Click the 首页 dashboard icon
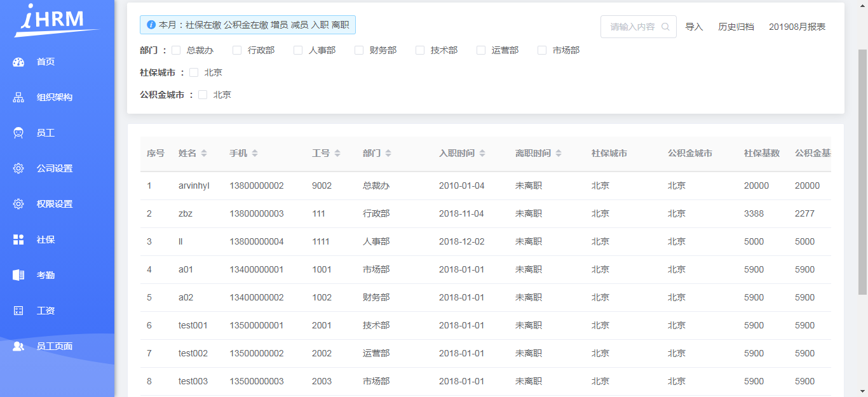Screen dimensions: 868x397 click(x=18, y=62)
